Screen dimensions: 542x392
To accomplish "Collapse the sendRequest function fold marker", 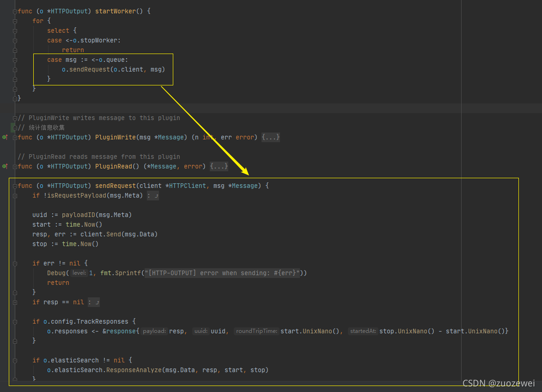I will click(x=15, y=186).
